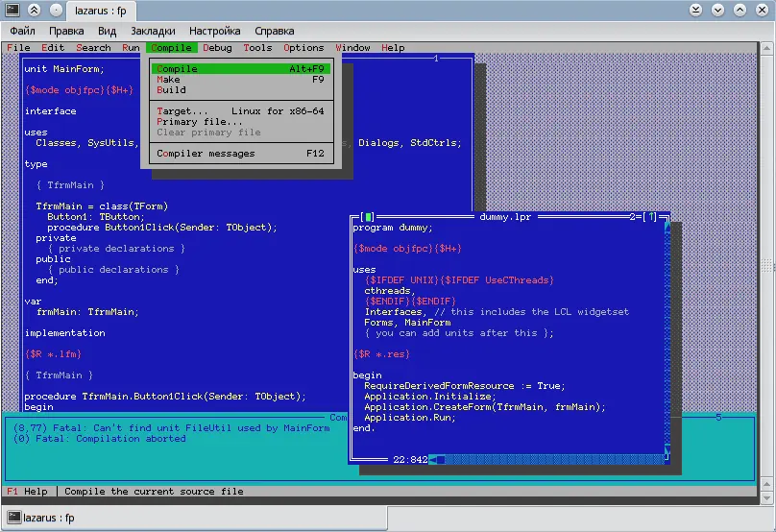Open the IDE Debug menu
The width and height of the screenshot is (776, 532).
click(217, 47)
